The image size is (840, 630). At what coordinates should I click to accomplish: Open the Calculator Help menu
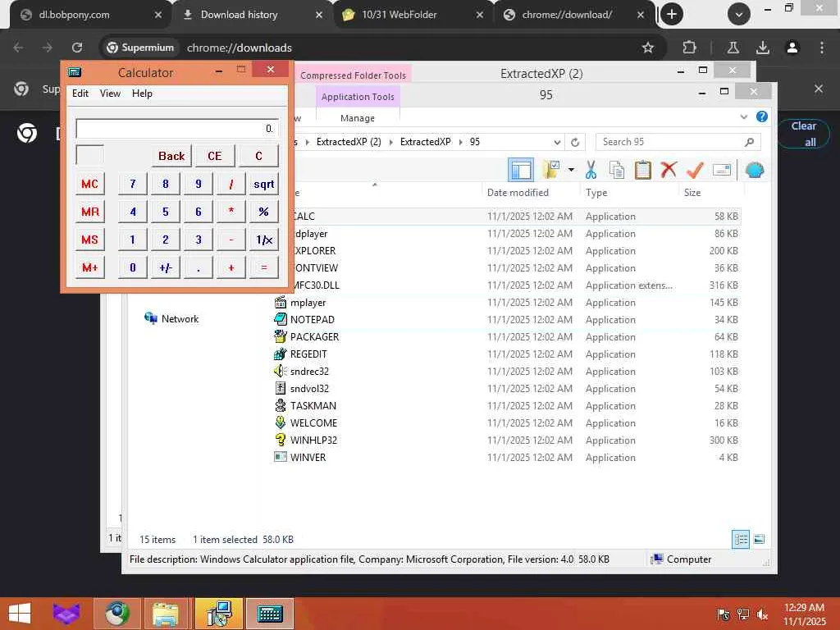click(x=142, y=94)
